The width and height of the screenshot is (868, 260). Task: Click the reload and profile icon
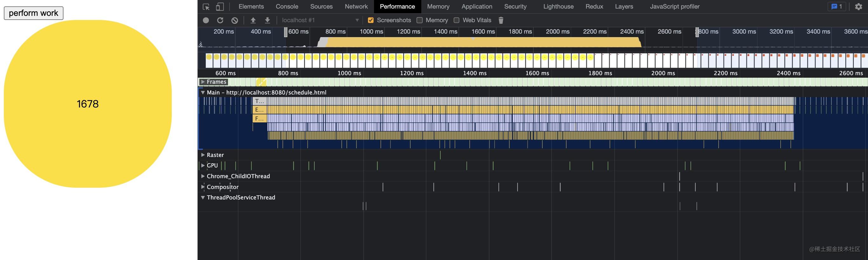220,20
